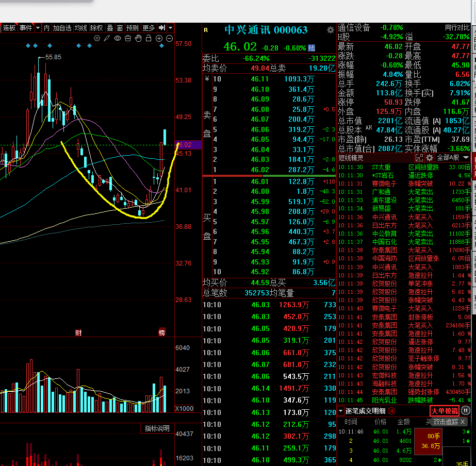
Task: Click the R margin-trading badge beside stock name
Action: tap(206, 30)
